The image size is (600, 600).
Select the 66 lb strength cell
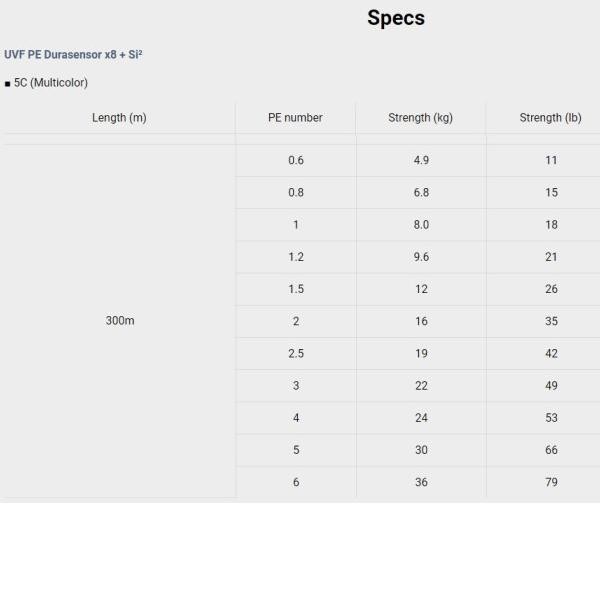(x=551, y=450)
